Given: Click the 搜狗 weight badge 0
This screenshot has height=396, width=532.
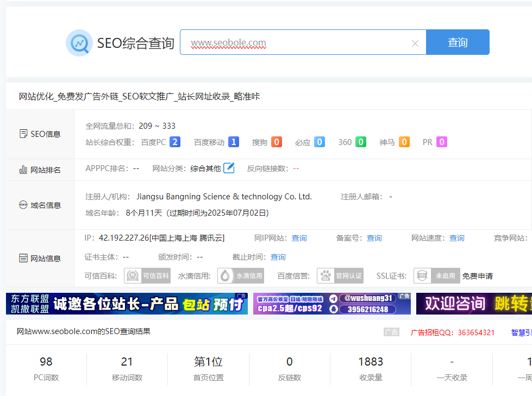Looking at the screenshot, I should pyautogui.click(x=277, y=142).
